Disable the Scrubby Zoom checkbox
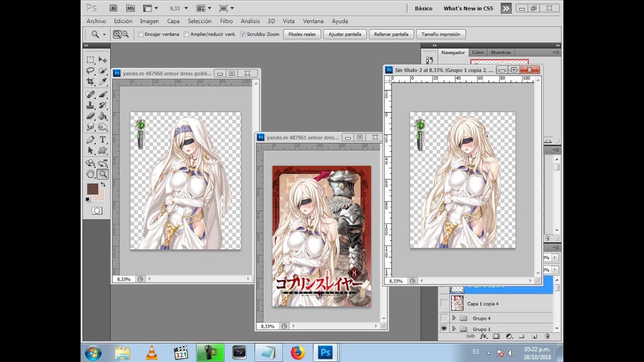 (243, 34)
